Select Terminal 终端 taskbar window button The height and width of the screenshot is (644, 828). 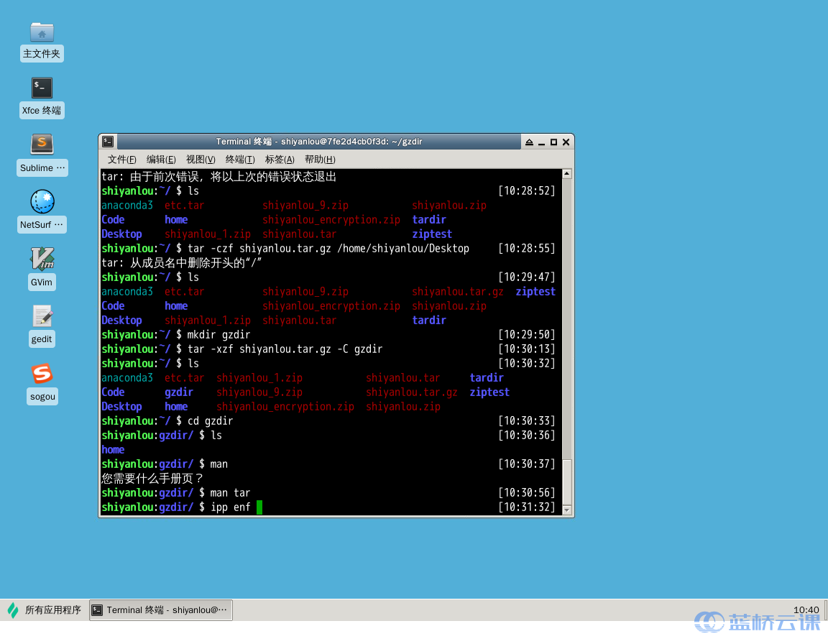tap(161, 610)
